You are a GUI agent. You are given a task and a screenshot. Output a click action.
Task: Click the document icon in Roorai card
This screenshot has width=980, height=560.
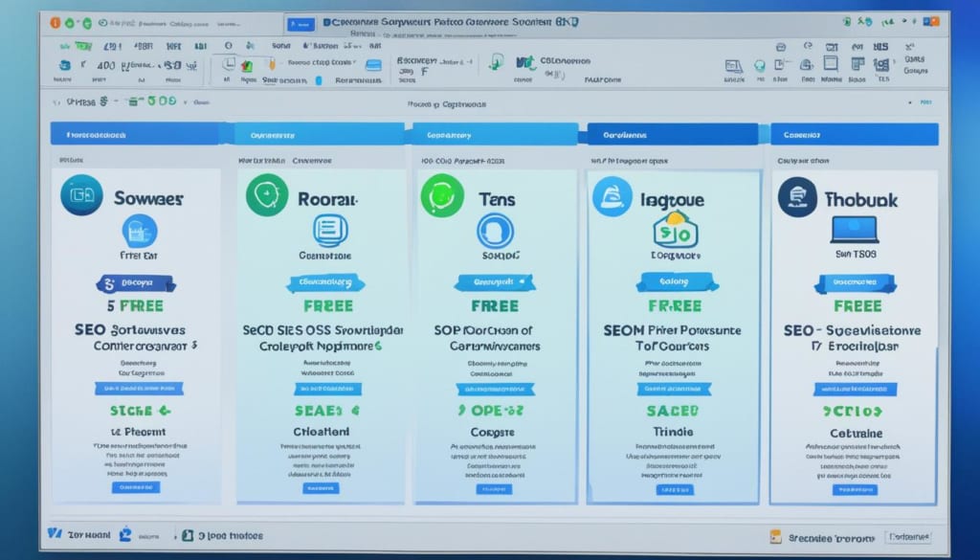(330, 230)
